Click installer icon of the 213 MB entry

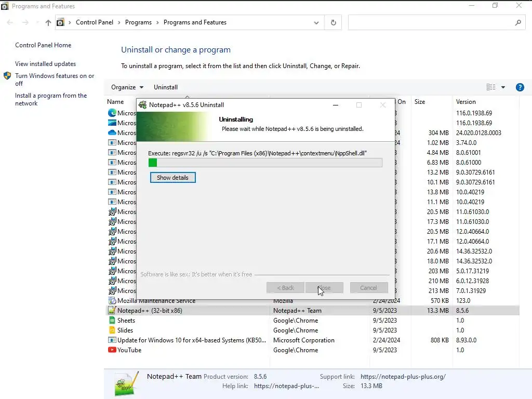coord(112,290)
